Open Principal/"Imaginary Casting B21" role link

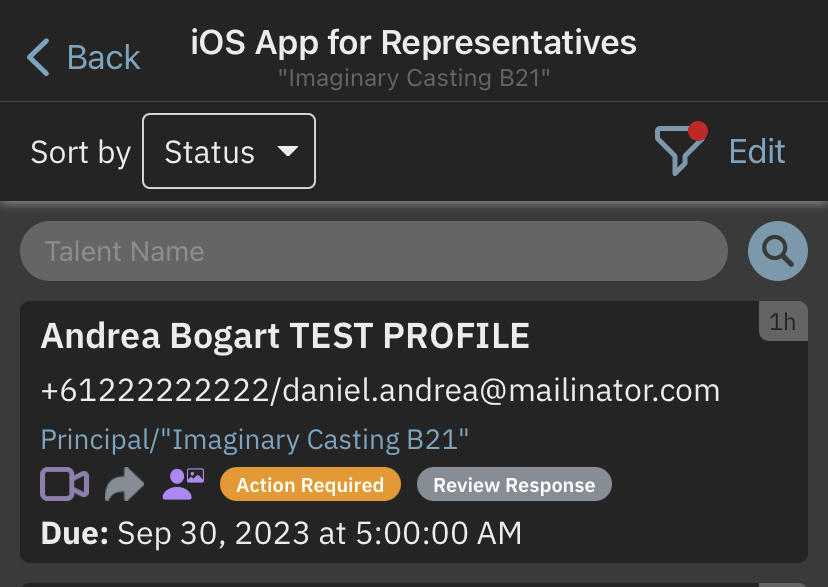point(255,439)
